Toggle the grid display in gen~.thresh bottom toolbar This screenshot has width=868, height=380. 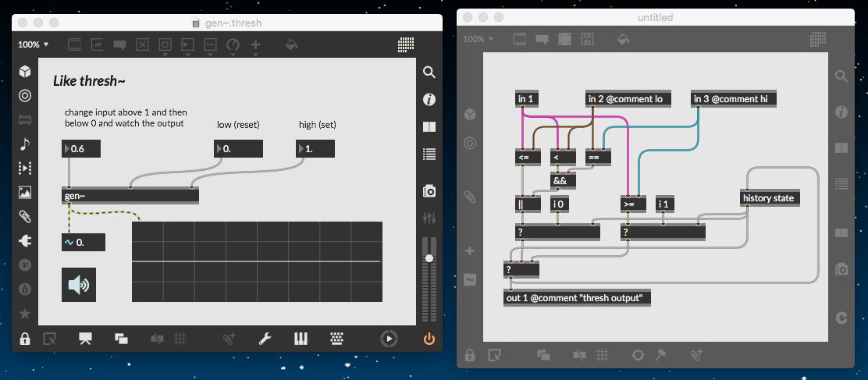click(180, 339)
